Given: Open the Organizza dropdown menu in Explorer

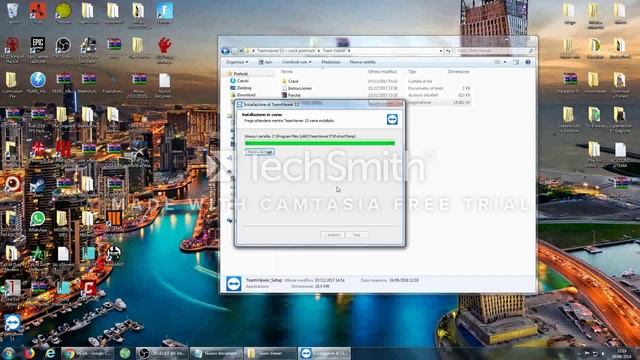Looking at the screenshot, I should click(237, 62).
